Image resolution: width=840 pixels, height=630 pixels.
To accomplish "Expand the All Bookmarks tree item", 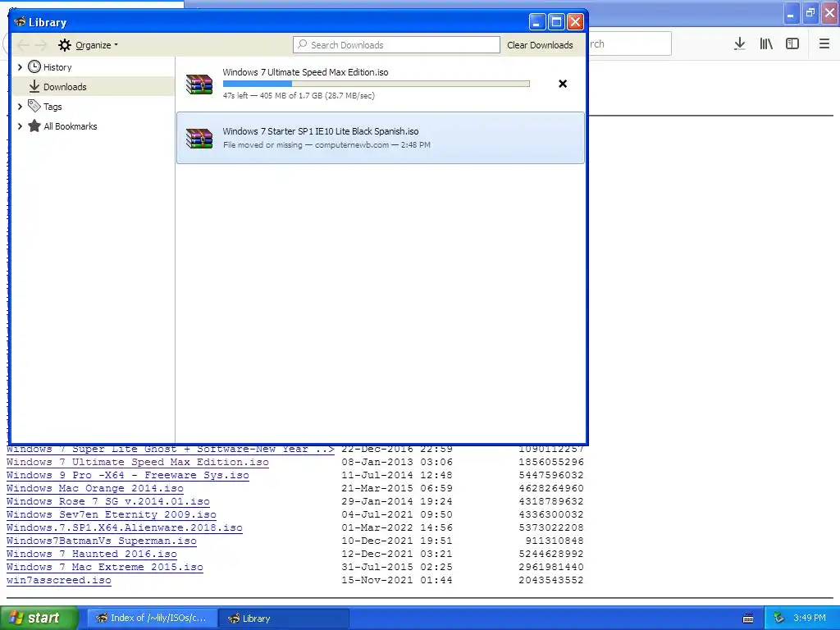I will pyautogui.click(x=20, y=126).
